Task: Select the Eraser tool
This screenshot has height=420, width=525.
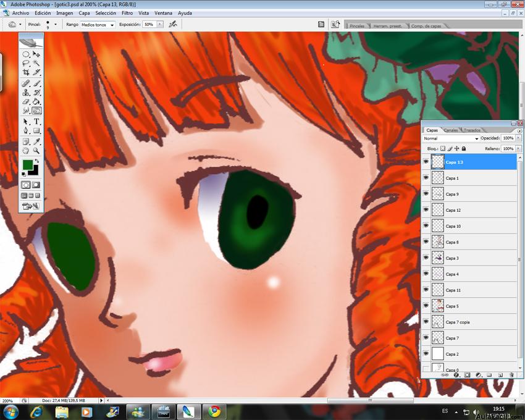Action: (x=26, y=101)
